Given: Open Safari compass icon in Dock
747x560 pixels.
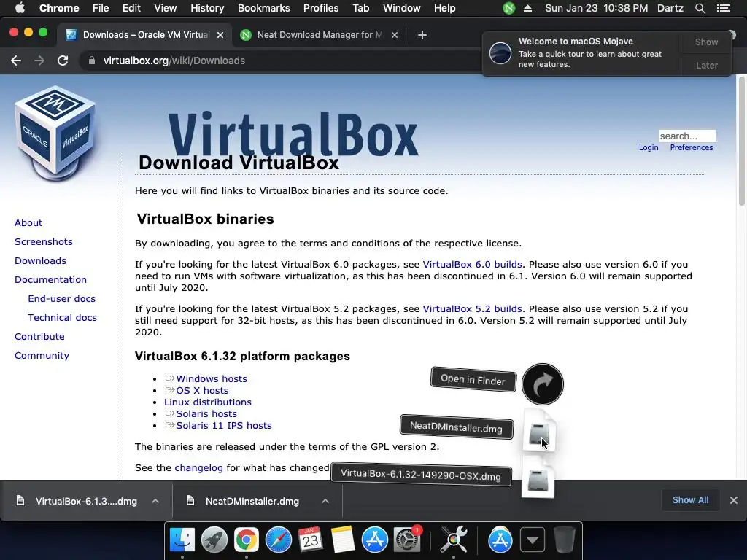Looking at the screenshot, I should coord(278,540).
